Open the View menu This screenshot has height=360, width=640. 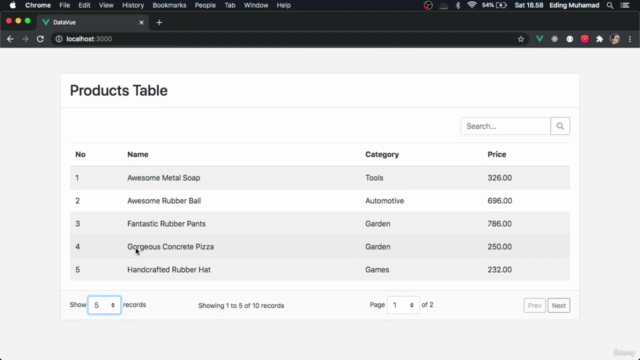106,5
